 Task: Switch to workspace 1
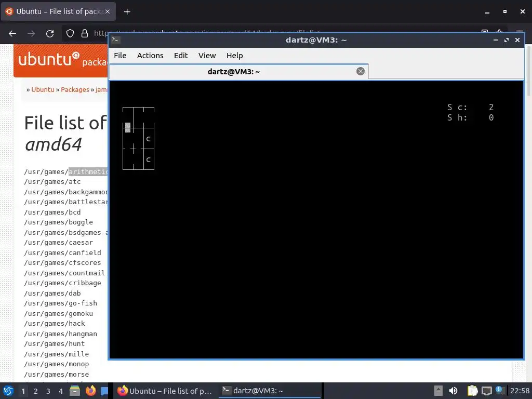pyautogui.click(x=23, y=391)
